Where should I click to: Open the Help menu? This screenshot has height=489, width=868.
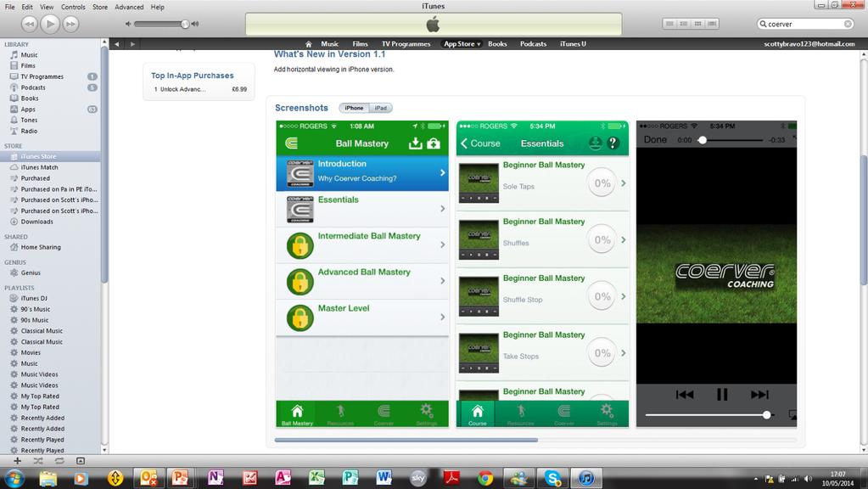[158, 7]
